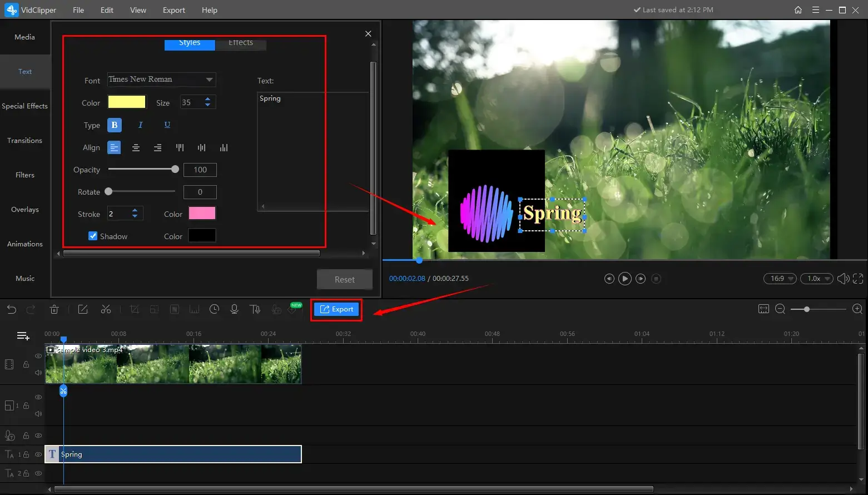The height and width of the screenshot is (495, 868).
Task: Open the Edit menu
Action: tap(107, 10)
